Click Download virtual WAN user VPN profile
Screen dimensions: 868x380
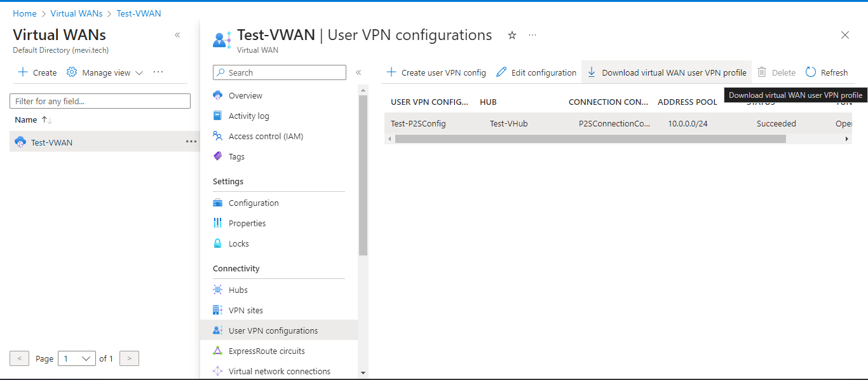pos(667,72)
